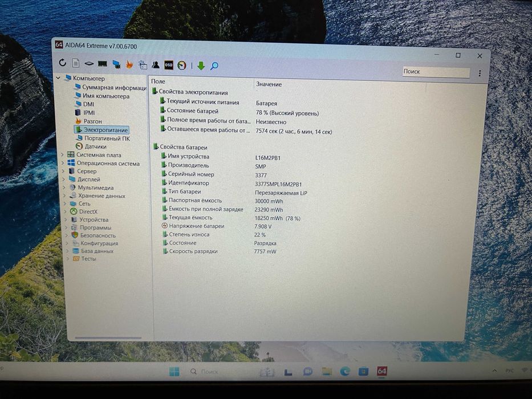Open File Explorer from the taskbar

click(x=326, y=372)
